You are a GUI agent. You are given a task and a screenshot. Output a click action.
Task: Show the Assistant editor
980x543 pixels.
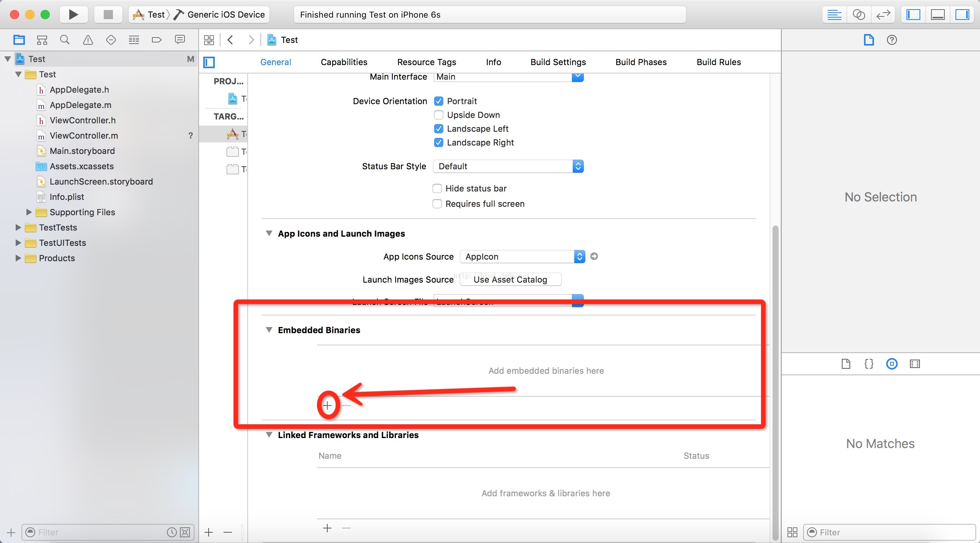pos(859,15)
